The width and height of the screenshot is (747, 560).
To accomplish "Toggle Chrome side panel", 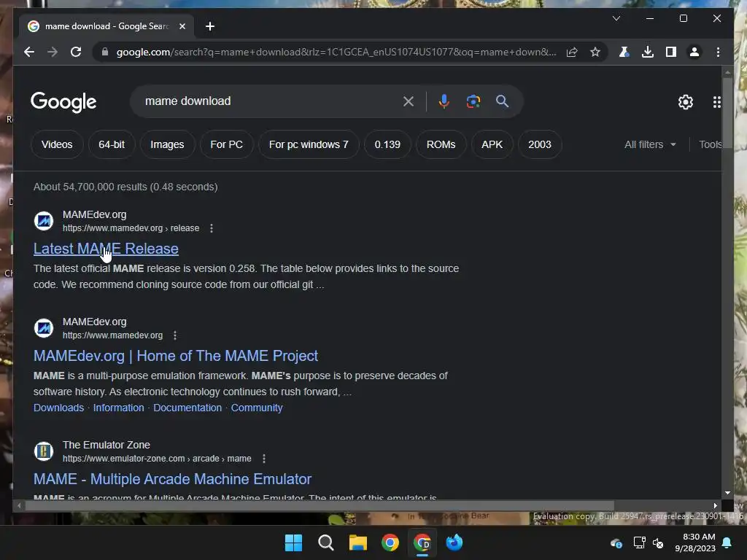I will click(671, 52).
